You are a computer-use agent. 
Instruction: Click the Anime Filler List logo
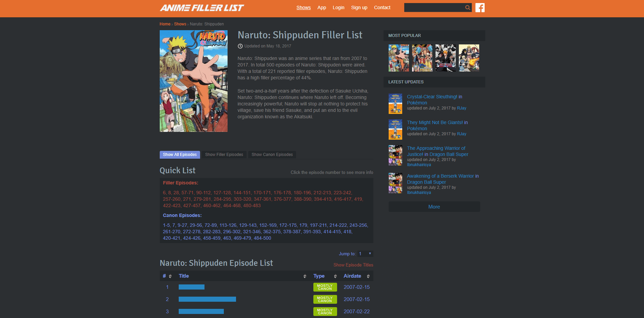[202, 7]
